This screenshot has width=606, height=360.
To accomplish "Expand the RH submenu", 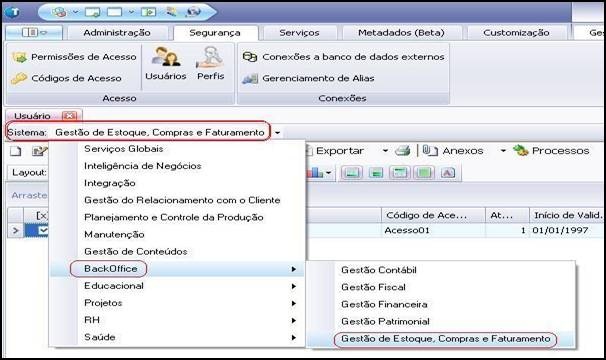I will (x=177, y=320).
